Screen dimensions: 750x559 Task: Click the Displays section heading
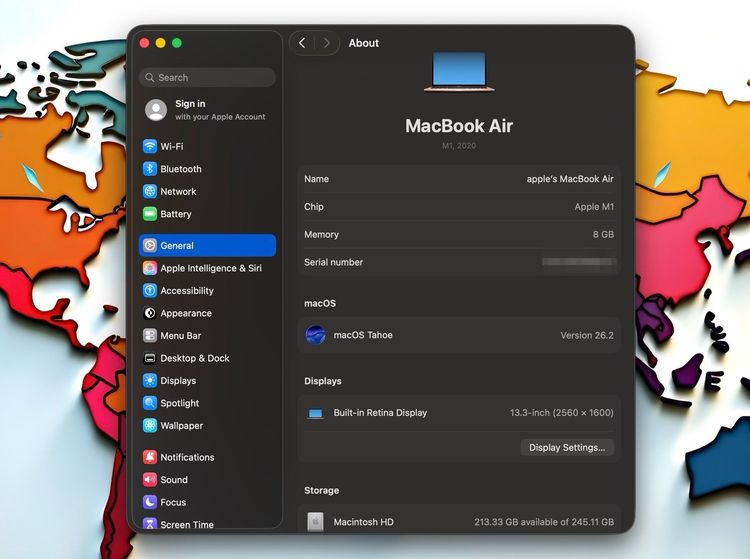(323, 381)
